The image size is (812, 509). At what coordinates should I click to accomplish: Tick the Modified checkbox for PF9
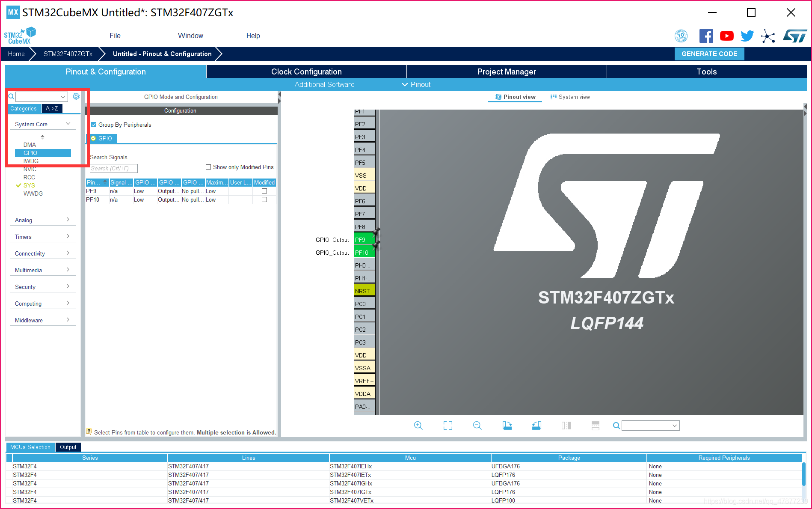264,191
